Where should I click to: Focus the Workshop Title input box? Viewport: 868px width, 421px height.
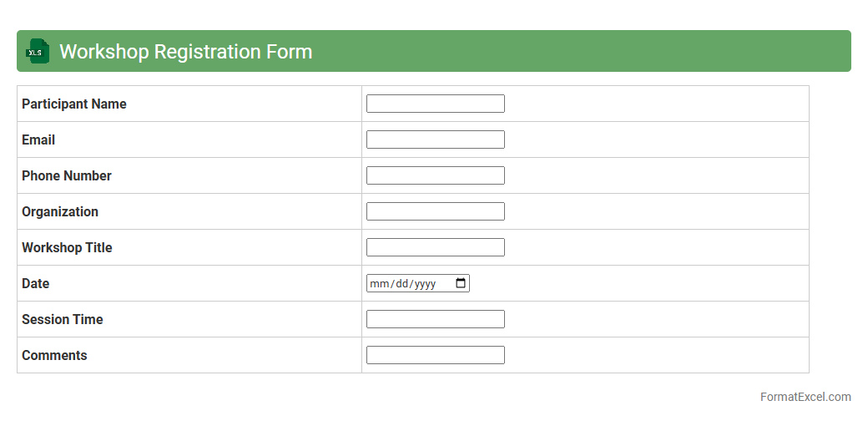click(435, 247)
